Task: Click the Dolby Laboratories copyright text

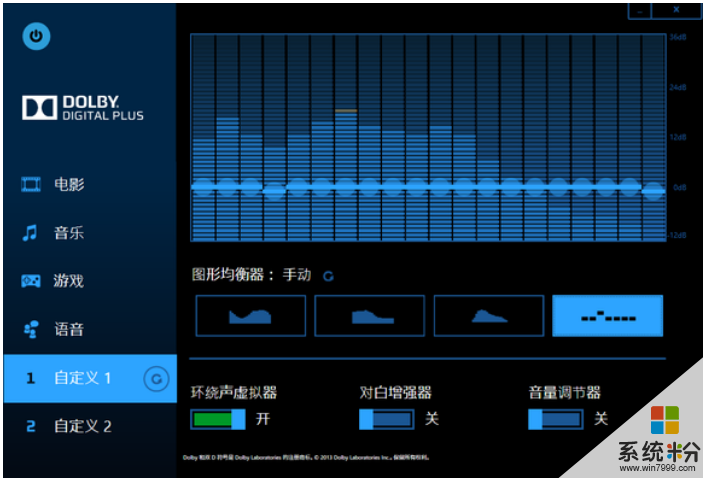Action: tap(306, 457)
